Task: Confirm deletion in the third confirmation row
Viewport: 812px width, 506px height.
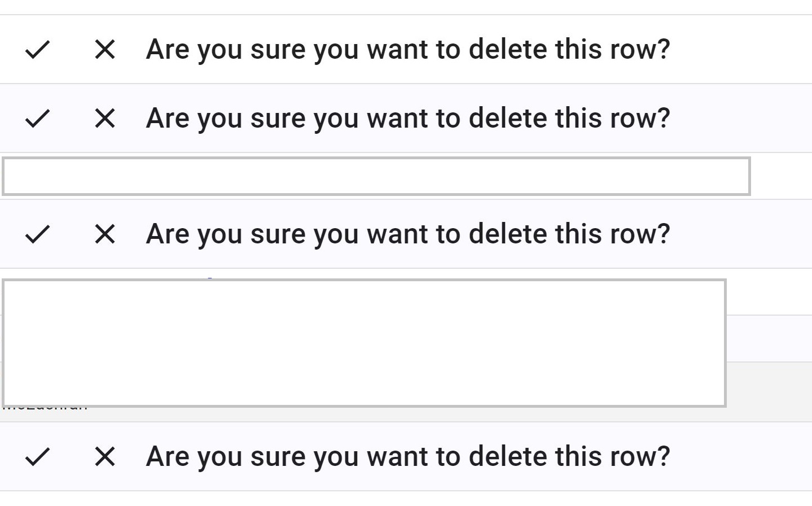Action: point(38,233)
